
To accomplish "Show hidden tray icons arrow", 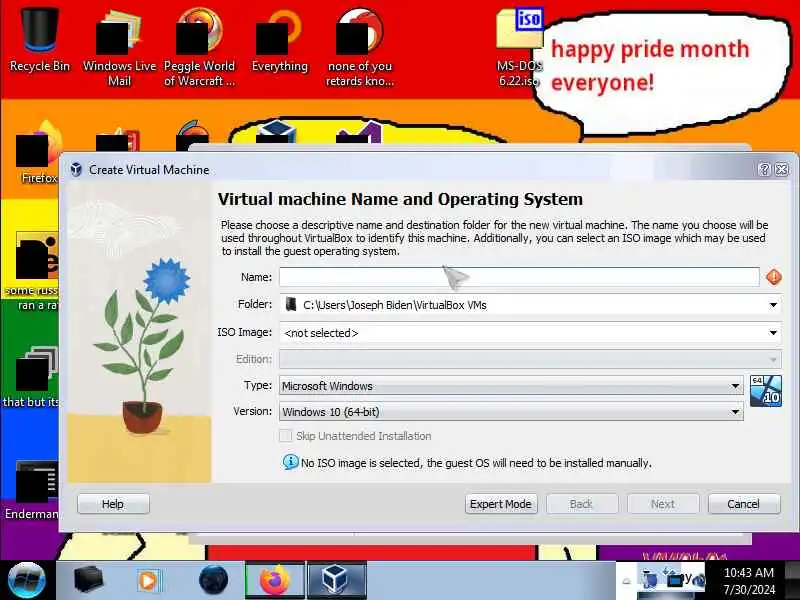I will click(x=627, y=581).
